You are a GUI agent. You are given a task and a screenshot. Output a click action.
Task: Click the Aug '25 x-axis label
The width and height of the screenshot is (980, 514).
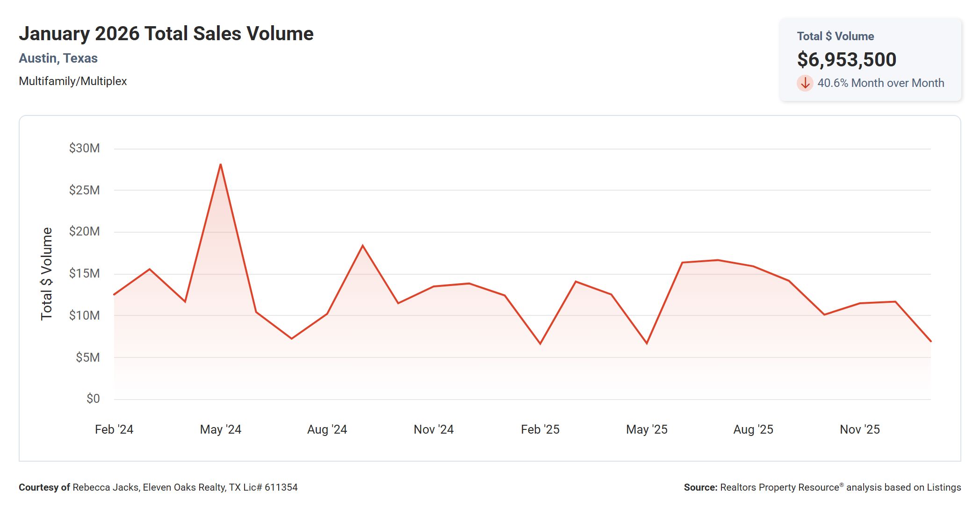pos(753,429)
